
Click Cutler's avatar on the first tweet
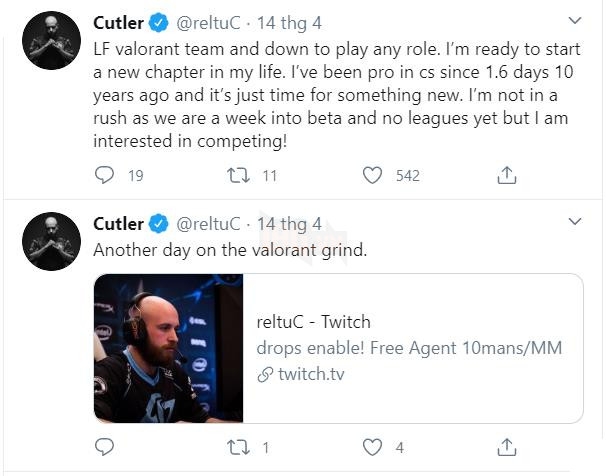(x=51, y=41)
